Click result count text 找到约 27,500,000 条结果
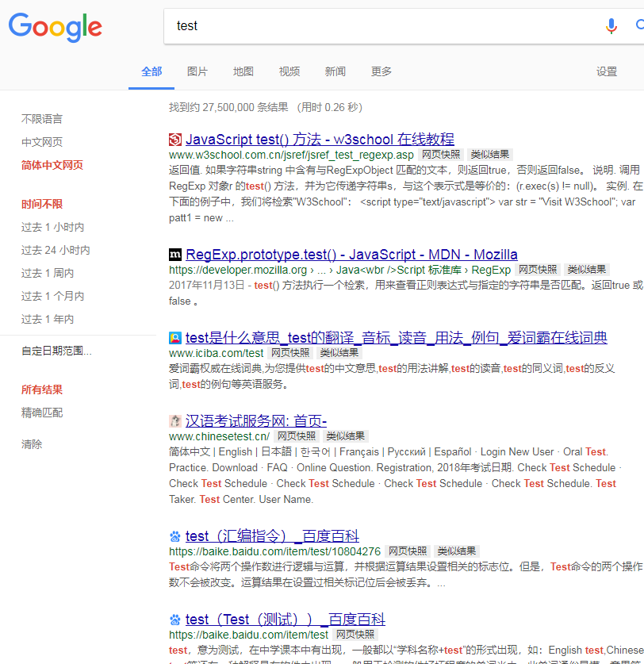Image resolution: width=644 pixels, height=664 pixels. (x=228, y=108)
